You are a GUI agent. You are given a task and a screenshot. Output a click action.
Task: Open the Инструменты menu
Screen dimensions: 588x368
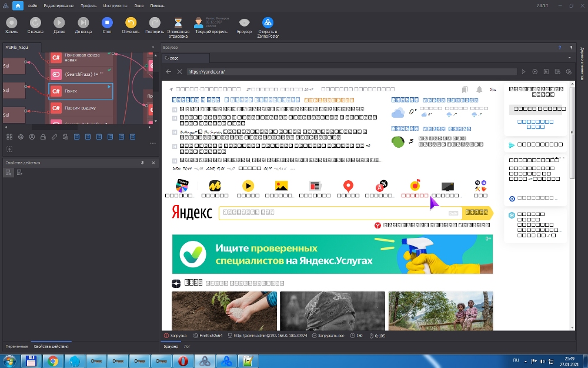click(x=115, y=6)
